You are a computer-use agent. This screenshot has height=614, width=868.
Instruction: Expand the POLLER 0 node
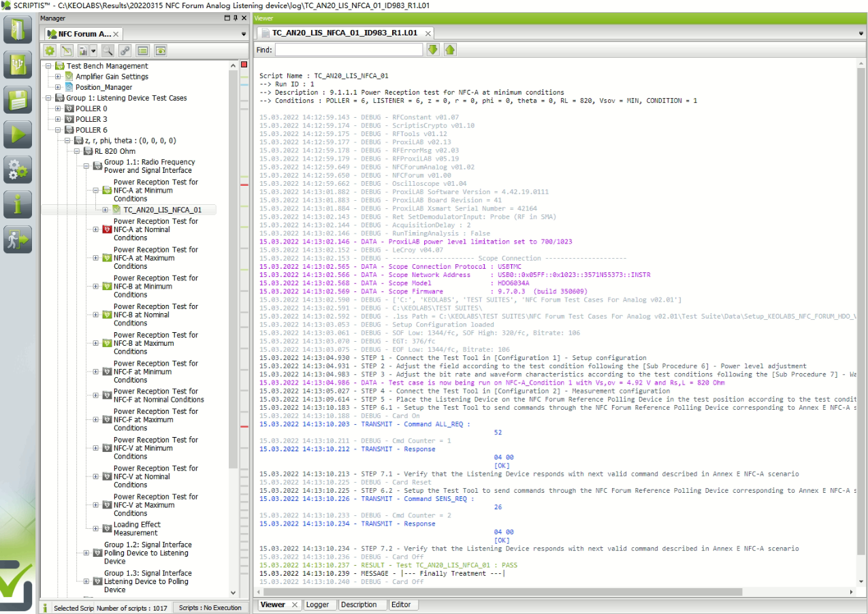point(58,109)
